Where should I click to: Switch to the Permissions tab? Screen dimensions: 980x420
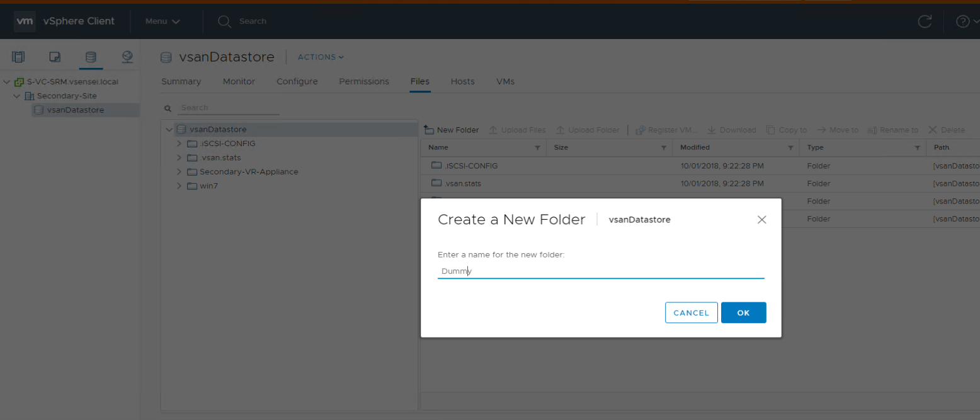(363, 82)
